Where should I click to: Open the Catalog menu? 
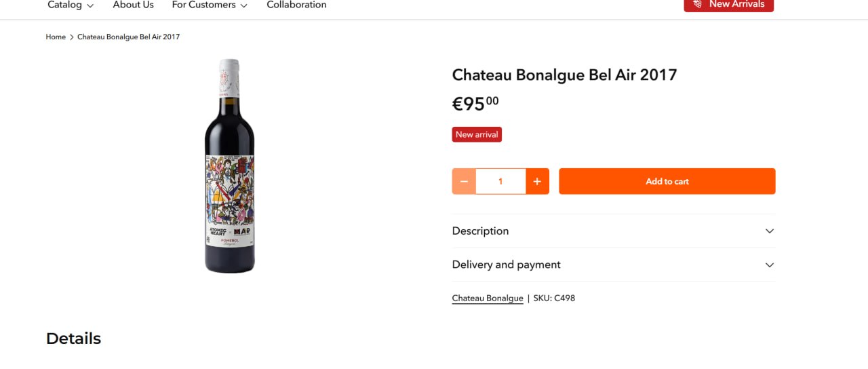[65, 5]
